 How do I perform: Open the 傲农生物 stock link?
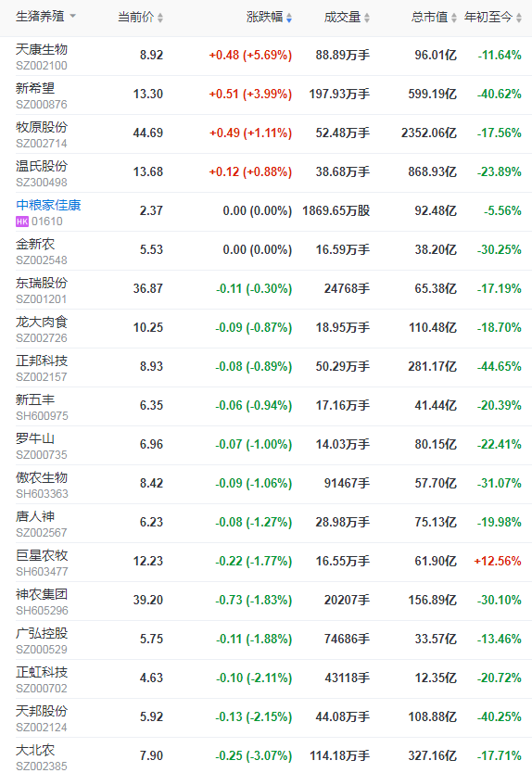[42, 477]
